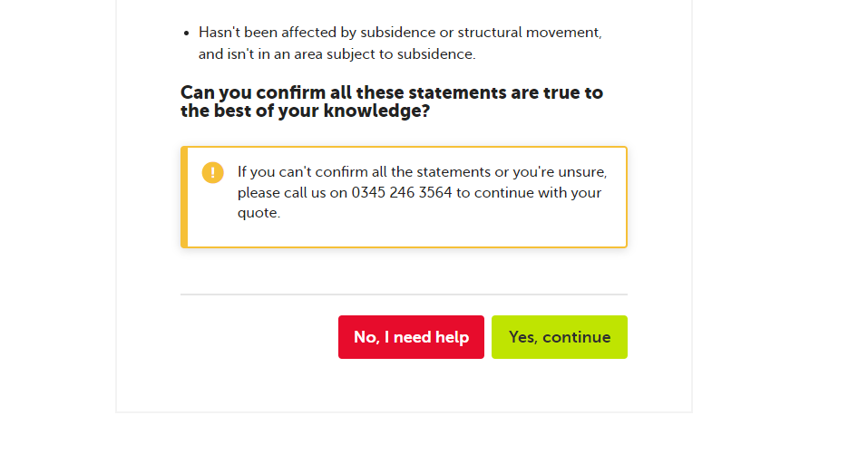Click the word "continue" on the green button
This screenshot has width=868, height=454.
pos(576,337)
